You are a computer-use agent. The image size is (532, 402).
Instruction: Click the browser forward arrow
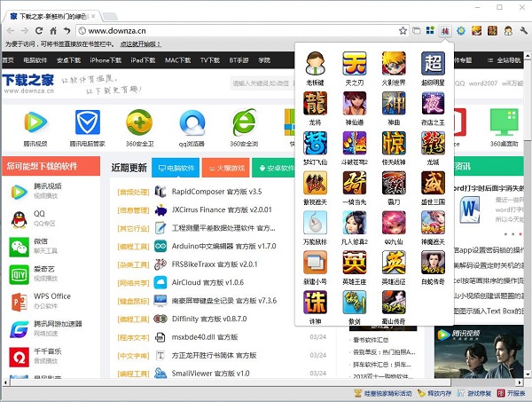tap(25, 30)
